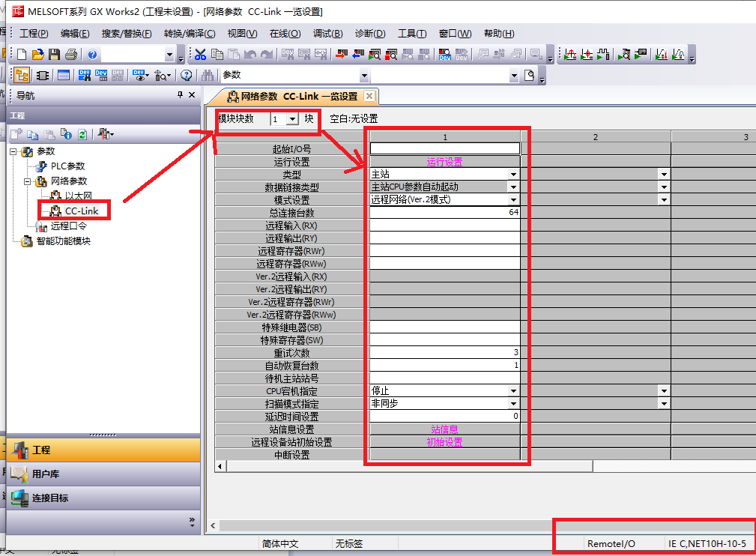Viewport: 756px width, 556px height.
Task: Pin the 导航 navigation panel
Action: click(180, 95)
